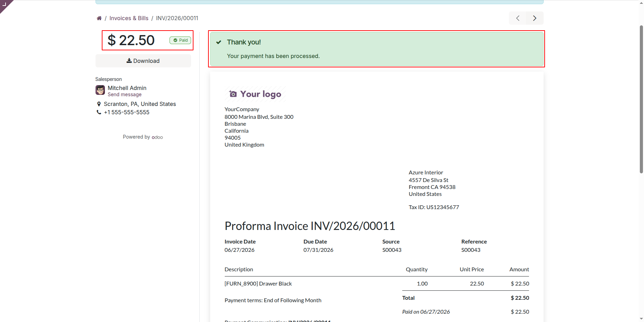The width and height of the screenshot is (644, 322).
Task: Download the invoice PDF
Action: pos(143,61)
